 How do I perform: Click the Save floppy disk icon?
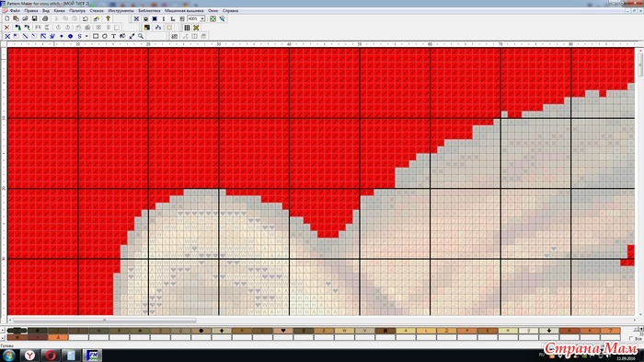(35, 18)
